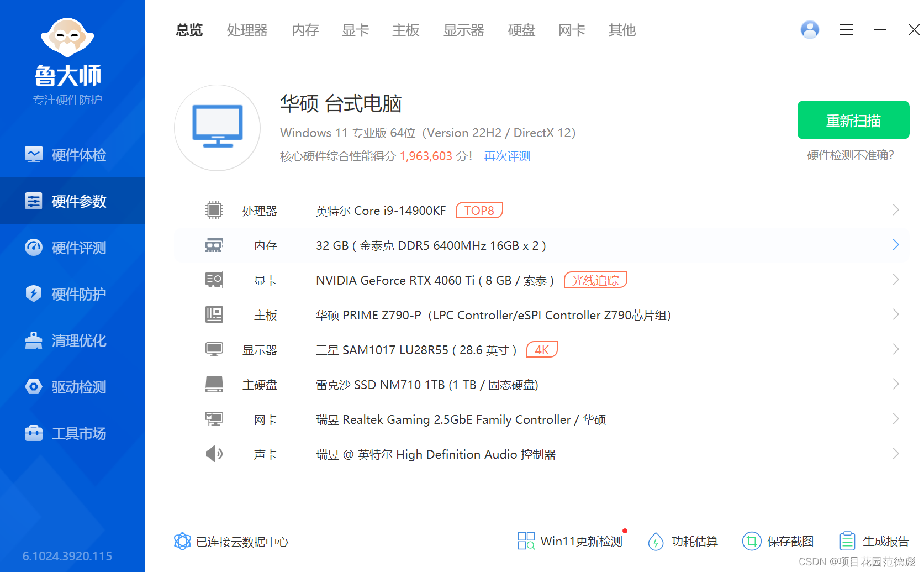
Task: Open the 清理优化 icon in the sidebar
Action: click(34, 340)
